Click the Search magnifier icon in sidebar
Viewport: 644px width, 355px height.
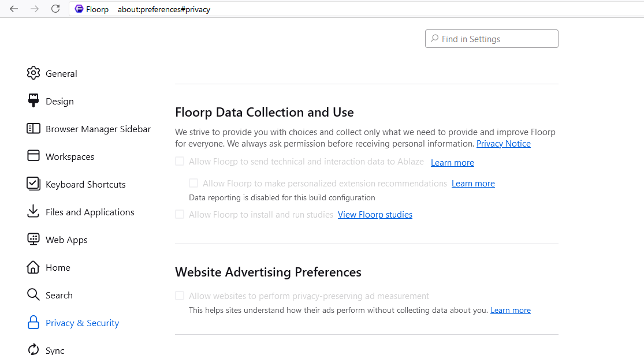pyautogui.click(x=33, y=295)
